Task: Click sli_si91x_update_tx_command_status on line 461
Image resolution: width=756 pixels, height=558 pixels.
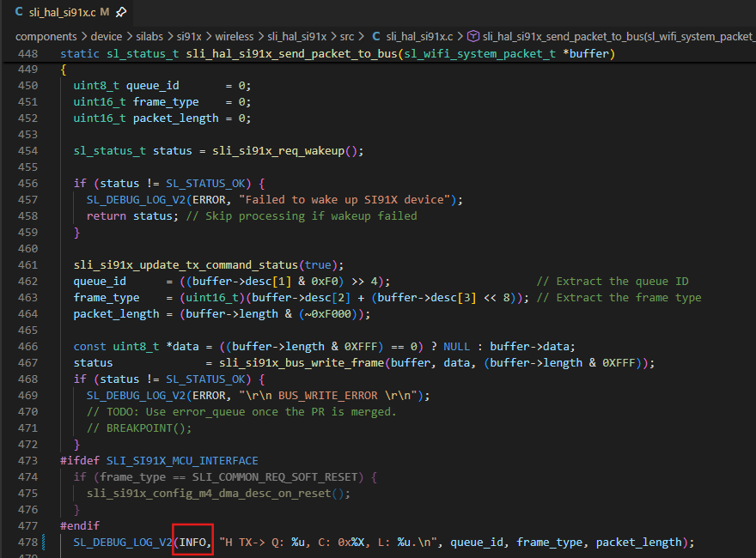Action: (x=186, y=264)
